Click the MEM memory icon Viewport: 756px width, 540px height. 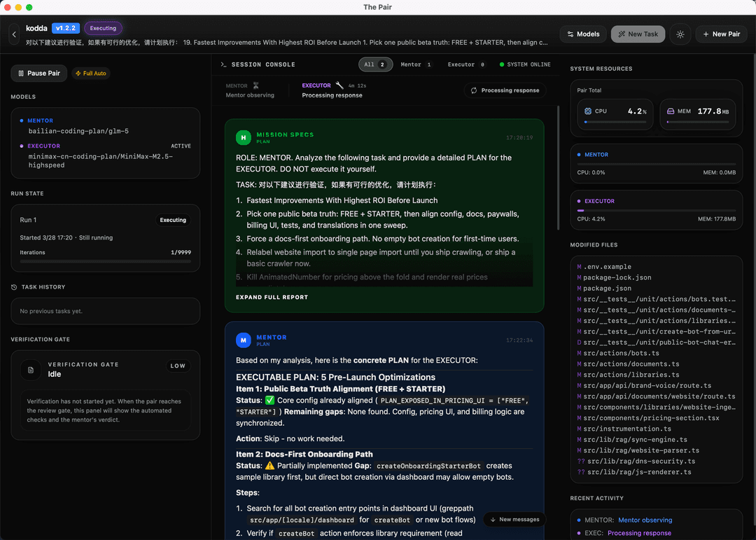[670, 111]
